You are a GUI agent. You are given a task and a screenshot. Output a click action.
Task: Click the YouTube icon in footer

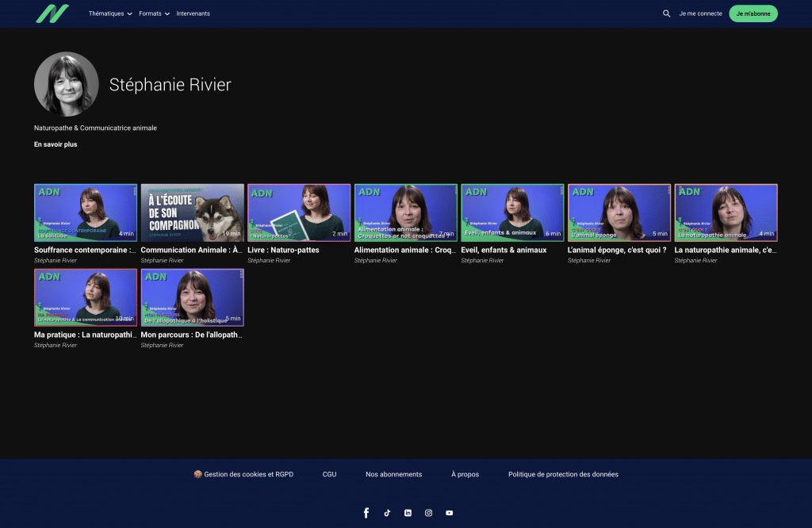point(449,513)
